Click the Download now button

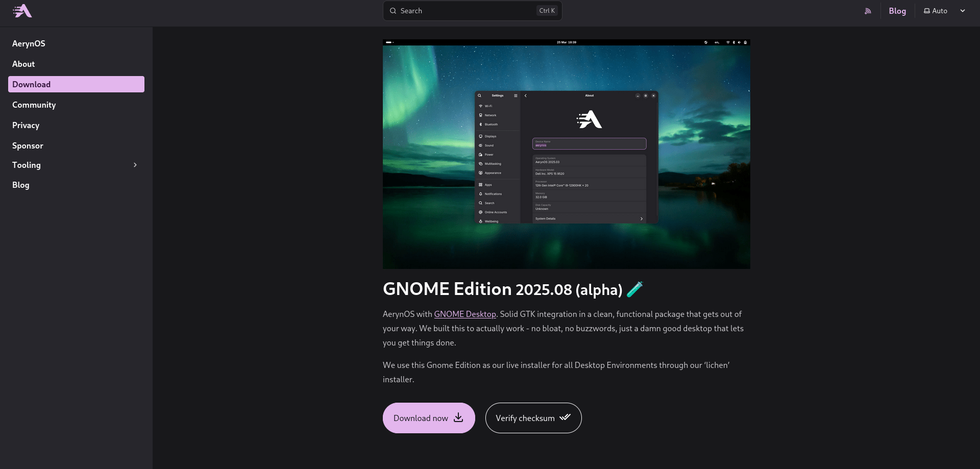click(428, 418)
